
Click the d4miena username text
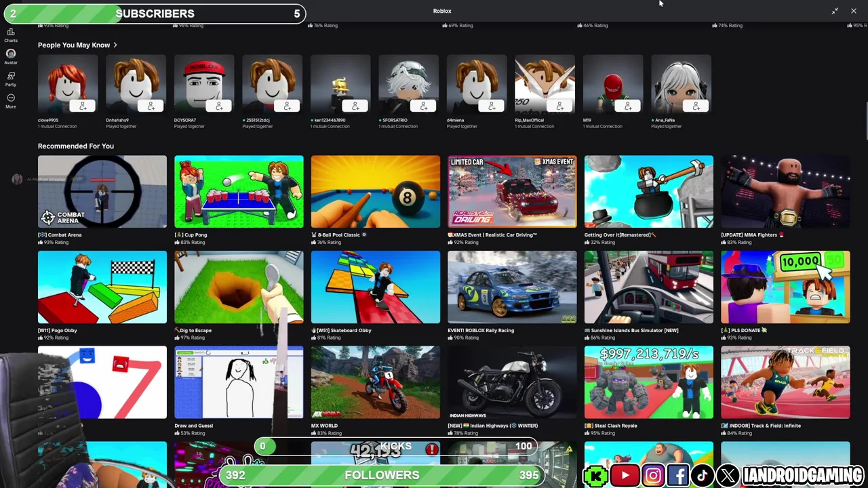point(456,120)
